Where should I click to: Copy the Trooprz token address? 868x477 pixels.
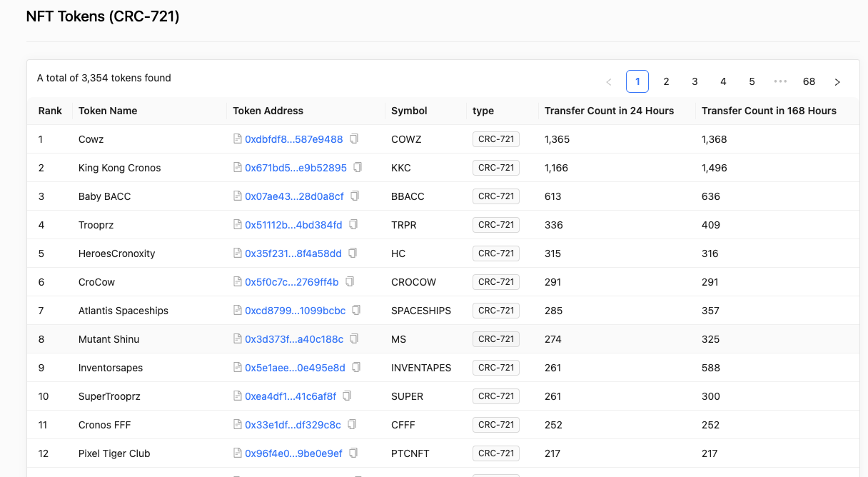tap(353, 225)
